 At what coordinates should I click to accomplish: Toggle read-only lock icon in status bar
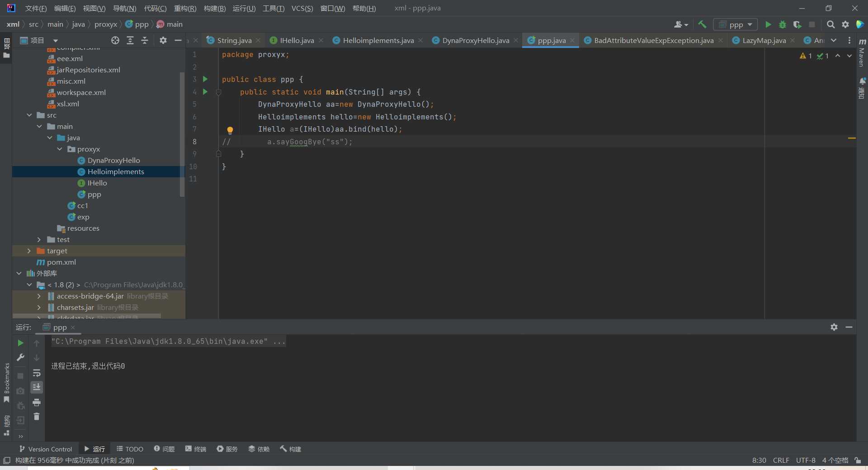coord(858,460)
